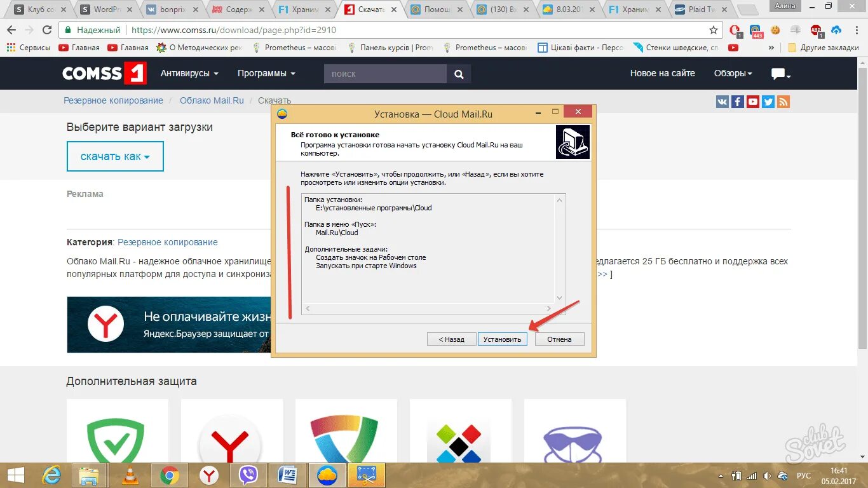Open Сервисы apps bookmark
Screen dimensions: 868x488
coord(29,48)
